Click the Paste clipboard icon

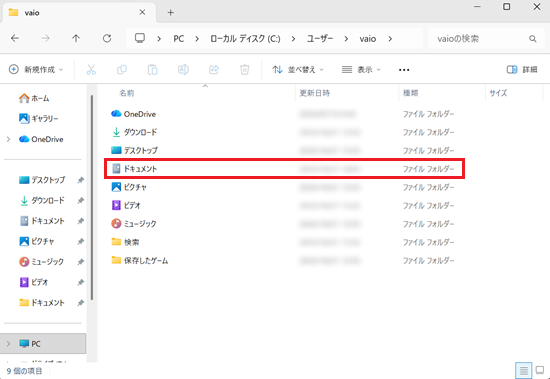pyautogui.click(x=153, y=69)
